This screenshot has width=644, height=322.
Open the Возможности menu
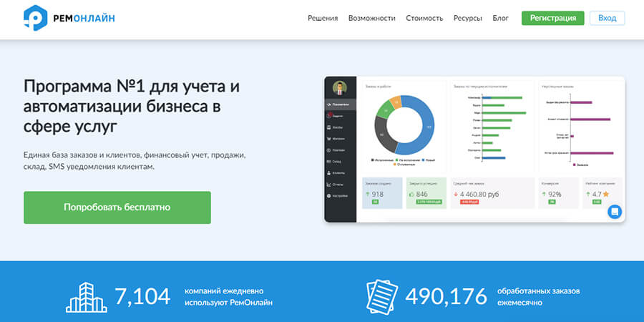coord(371,18)
